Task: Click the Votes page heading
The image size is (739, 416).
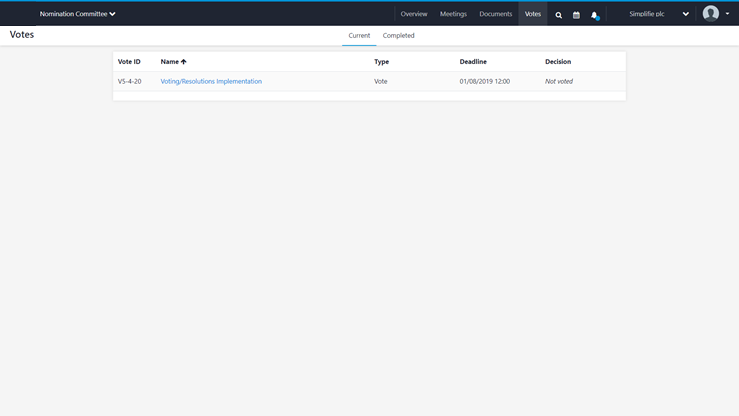Action: pos(22,35)
